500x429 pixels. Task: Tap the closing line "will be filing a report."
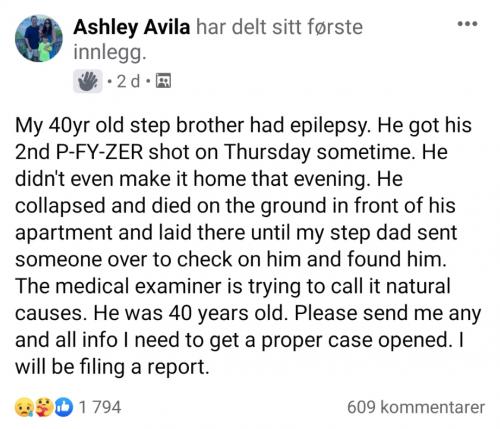[112, 367]
